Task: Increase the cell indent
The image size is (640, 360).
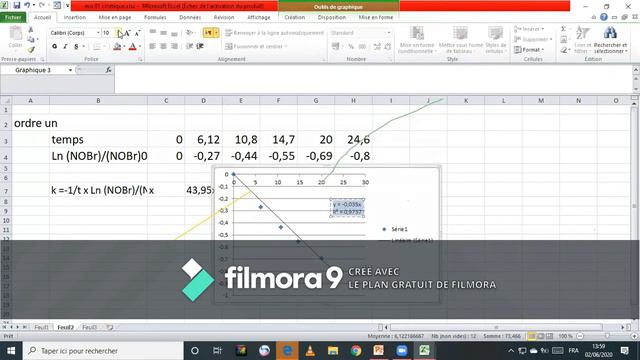Action: pyautogui.click(x=200, y=47)
